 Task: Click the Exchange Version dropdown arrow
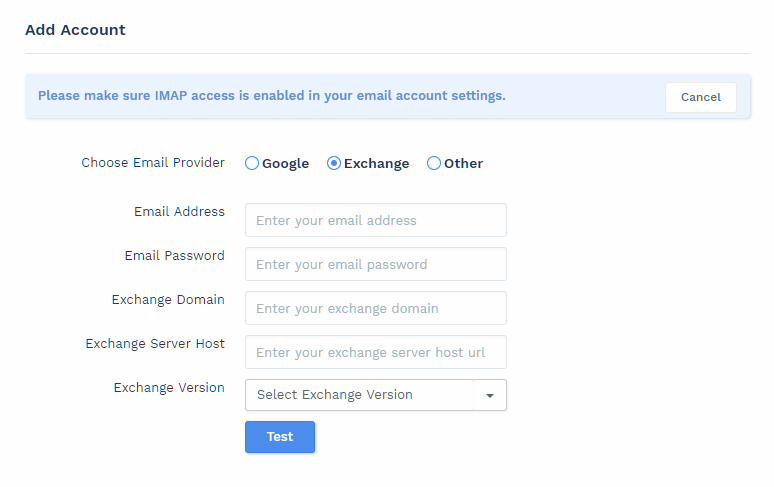(x=490, y=395)
